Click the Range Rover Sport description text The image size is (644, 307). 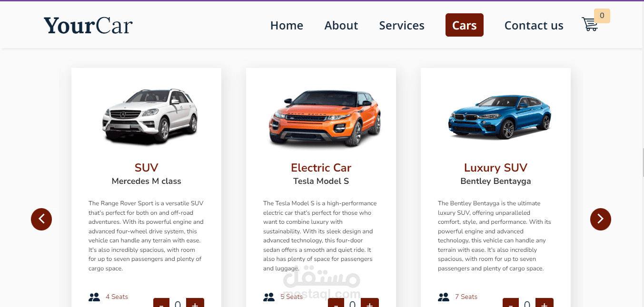pyautogui.click(x=146, y=236)
